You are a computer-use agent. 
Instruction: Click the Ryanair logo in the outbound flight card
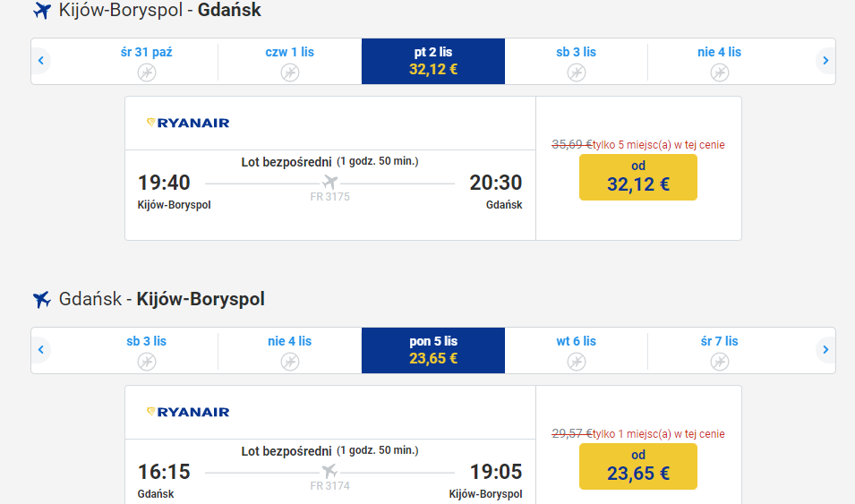coord(188,124)
